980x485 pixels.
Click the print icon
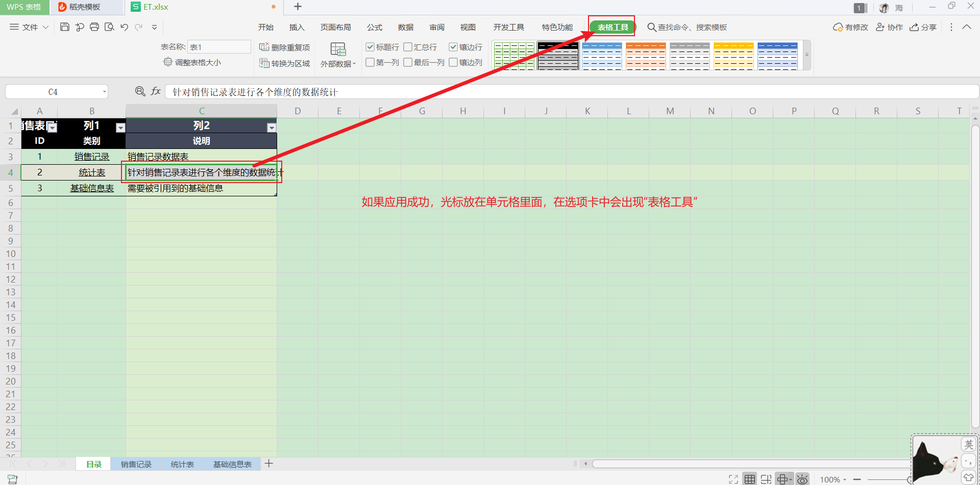pos(94,27)
